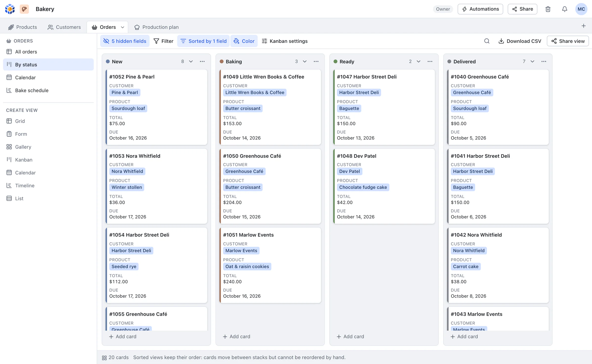The image size is (592, 364).
Task: Click the Oat & raisin cookies tag
Action: click(247, 266)
